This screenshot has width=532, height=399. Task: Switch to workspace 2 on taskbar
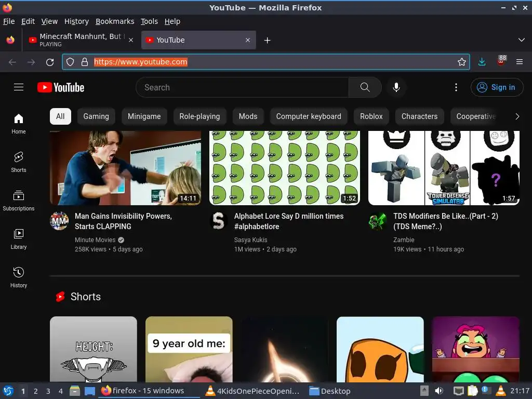(x=36, y=391)
